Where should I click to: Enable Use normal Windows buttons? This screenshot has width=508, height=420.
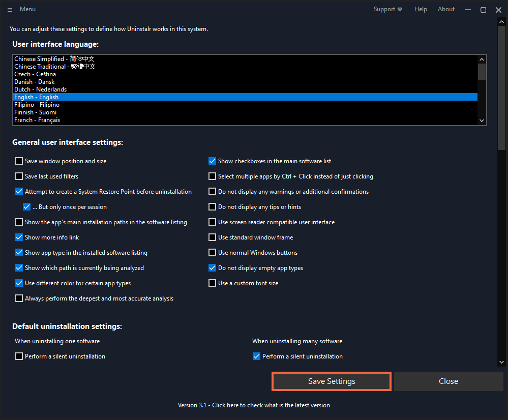[212, 252]
